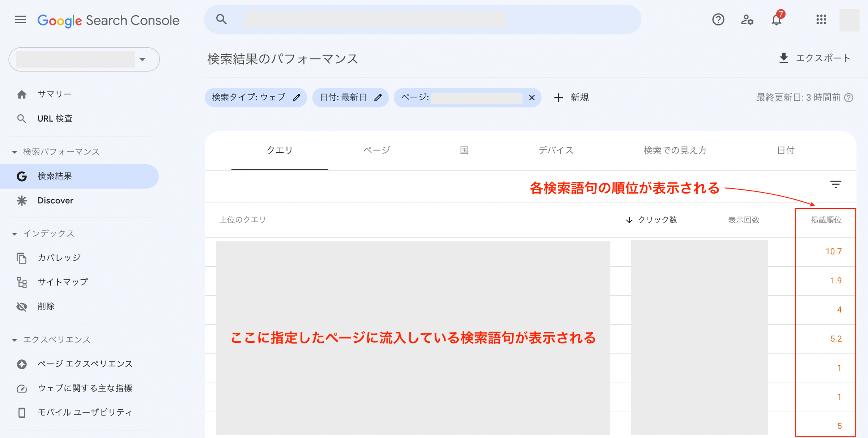Switch to the ページ tab

pos(376,150)
